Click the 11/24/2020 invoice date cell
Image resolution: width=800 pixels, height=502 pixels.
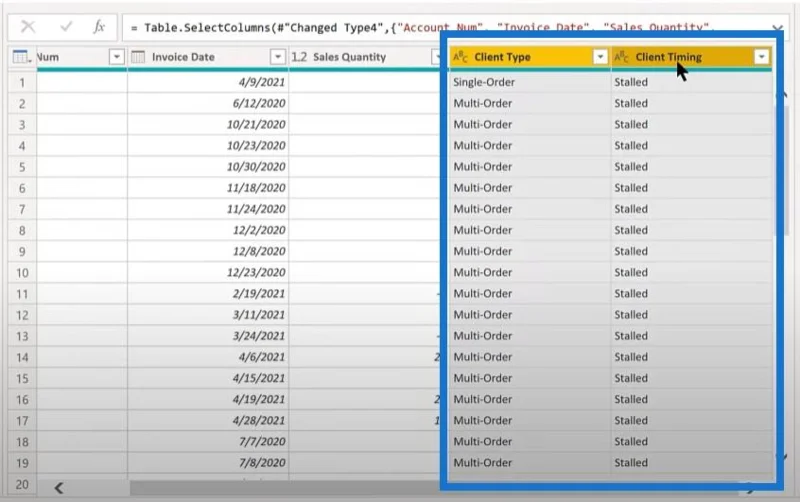click(208, 209)
